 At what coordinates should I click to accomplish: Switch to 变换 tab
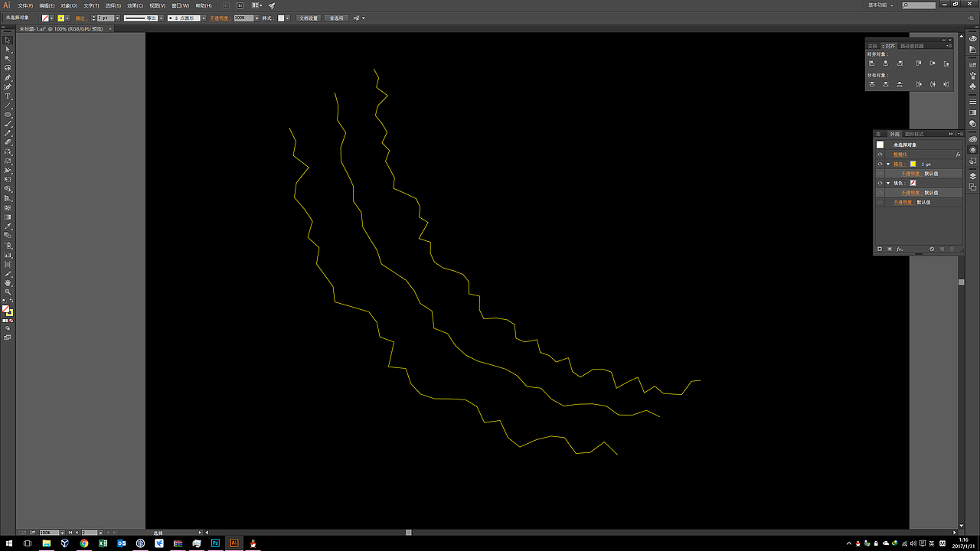(873, 46)
